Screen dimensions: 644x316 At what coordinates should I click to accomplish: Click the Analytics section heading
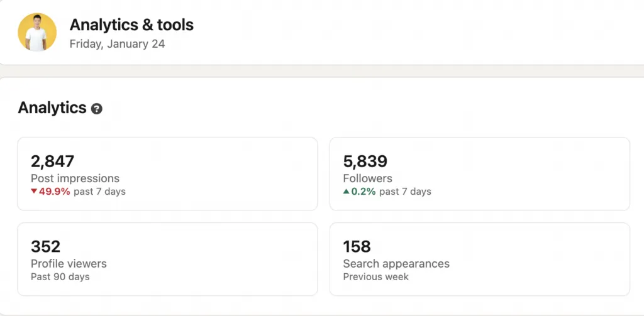click(52, 108)
